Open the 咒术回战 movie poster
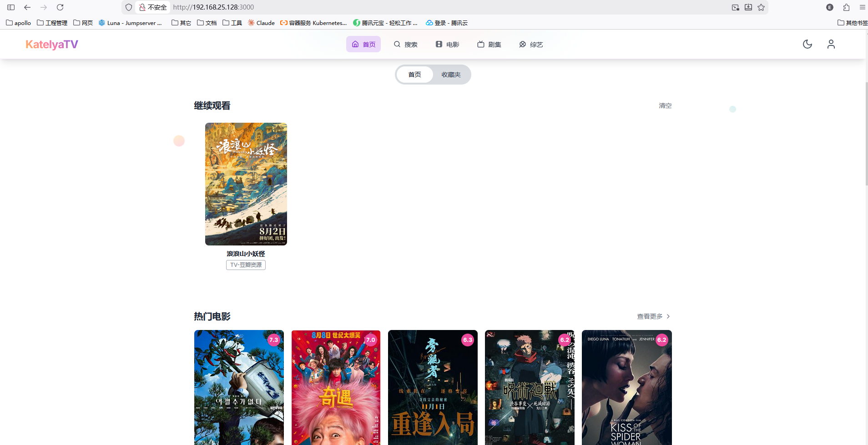This screenshot has height=445, width=868. (x=530, y=388)
